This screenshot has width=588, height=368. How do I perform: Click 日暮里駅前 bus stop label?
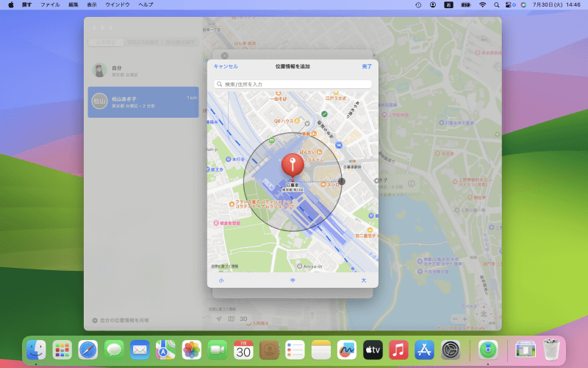pyautogui.click(x=353, y=167)
